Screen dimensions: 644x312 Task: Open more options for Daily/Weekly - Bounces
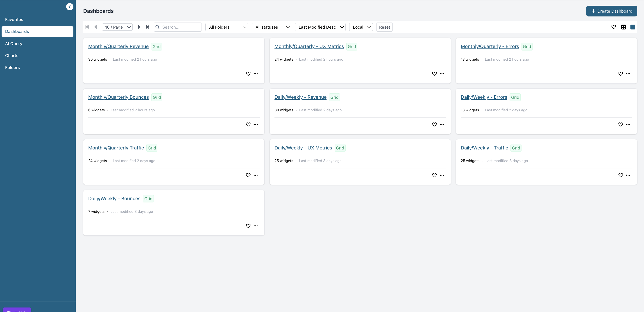pyautogui.click(x=256, y=226)
